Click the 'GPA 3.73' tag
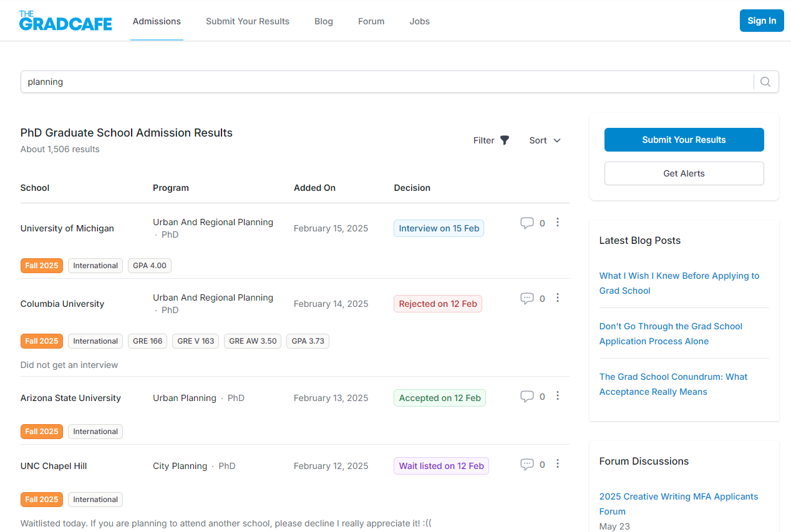 [x=308, y=341]
